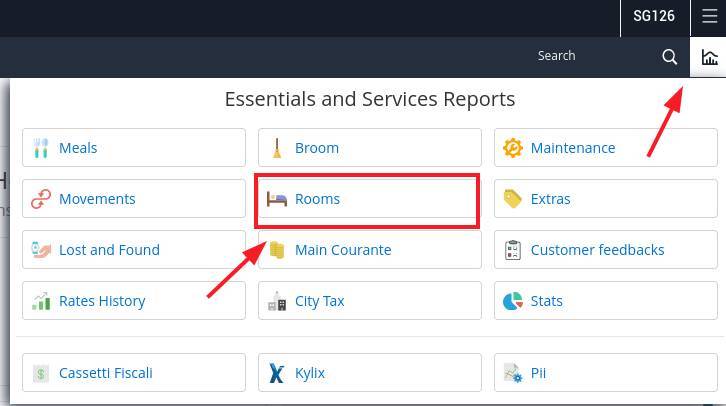Type in the Search field
726x406 pixels.
point(580,57)
